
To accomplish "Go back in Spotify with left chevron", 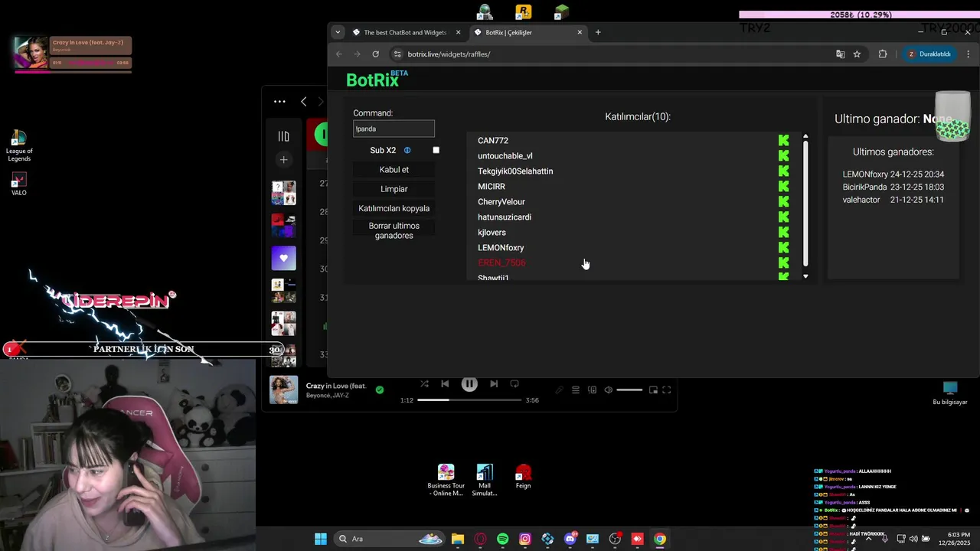I will pos(304,101).
